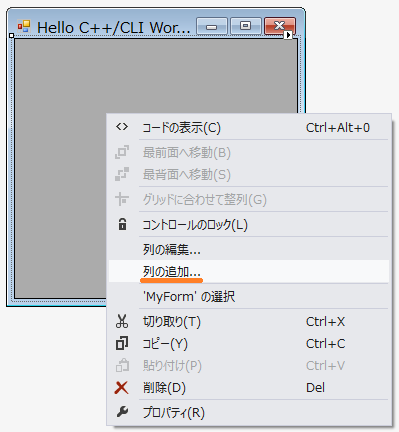Choose コードの表示(C) from the context menu
This screenshot has height=432, width=399.
click(x=249, y=128)
